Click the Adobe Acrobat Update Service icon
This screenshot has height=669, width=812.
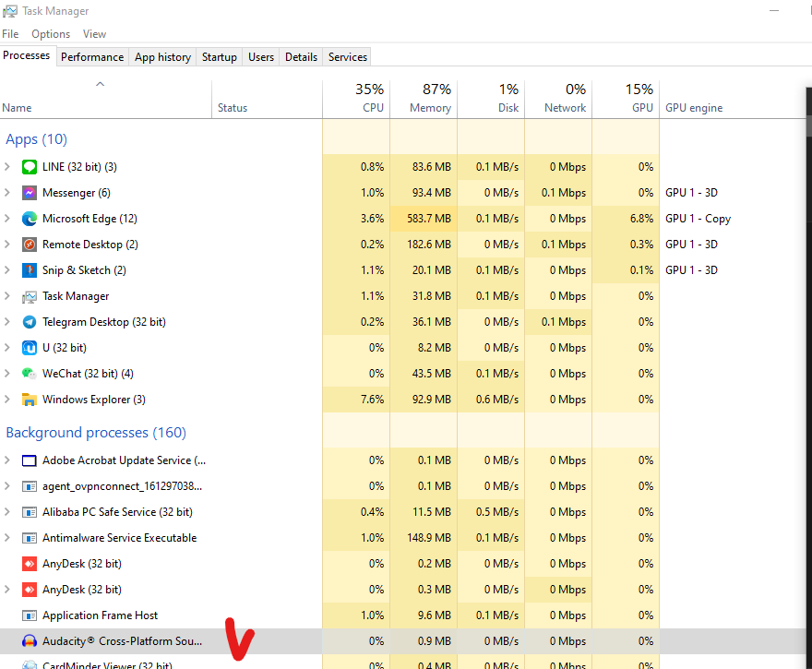[30, 460]
